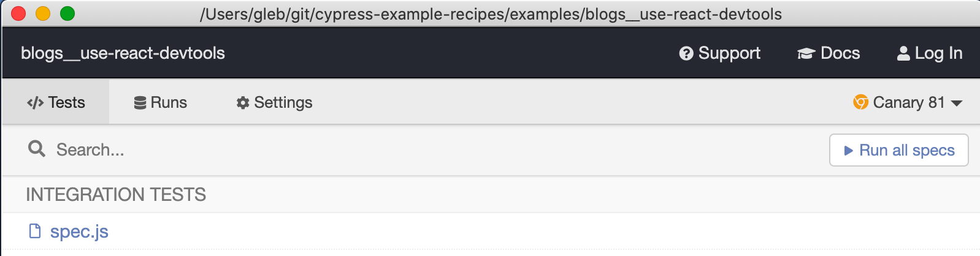Click the Canary browser logo icon
Screen dimensions: 980x256
click(860, 102)
